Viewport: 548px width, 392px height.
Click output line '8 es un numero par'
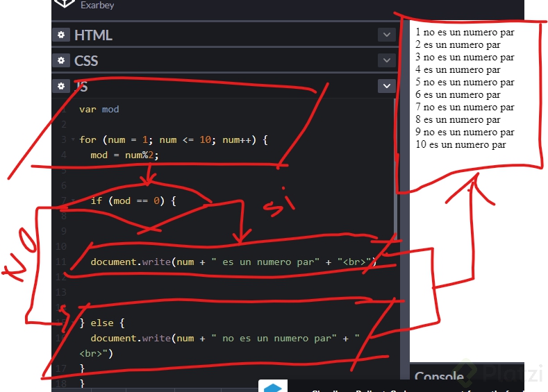coord(458,119)
